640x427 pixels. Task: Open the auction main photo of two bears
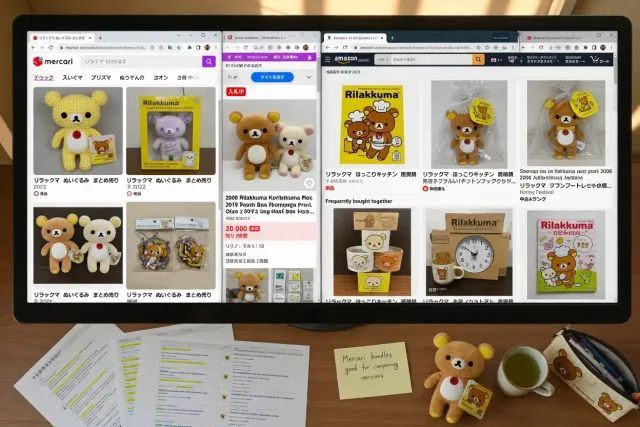270,145
